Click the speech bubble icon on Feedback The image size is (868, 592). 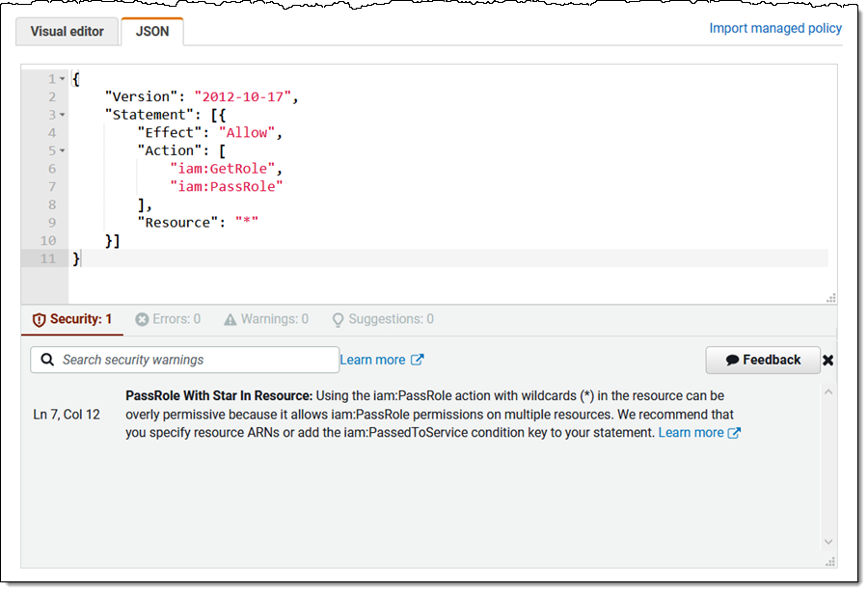tap(732, 361)
